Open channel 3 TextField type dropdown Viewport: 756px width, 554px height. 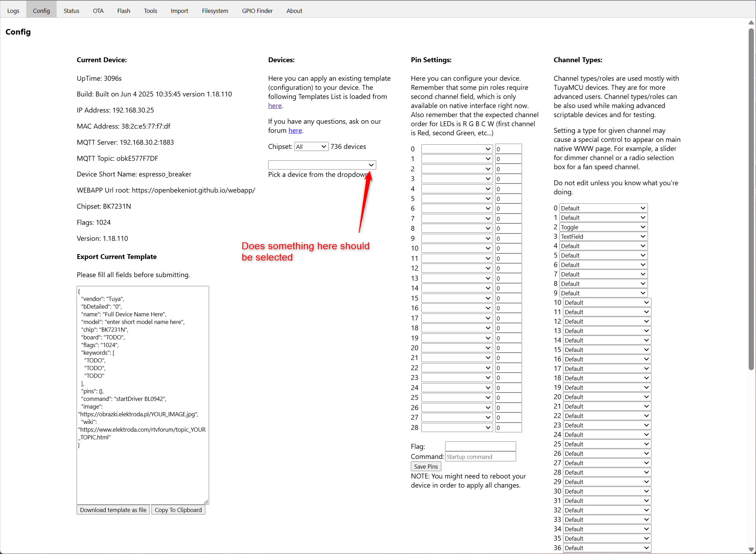(x=604, y=237)
